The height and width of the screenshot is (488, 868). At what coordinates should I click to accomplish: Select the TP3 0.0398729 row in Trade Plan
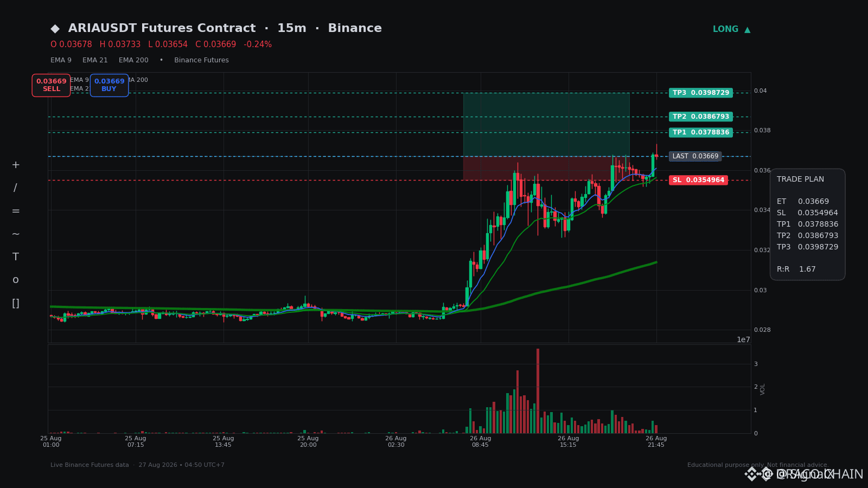pyautogui.click(x=807, y=247)
